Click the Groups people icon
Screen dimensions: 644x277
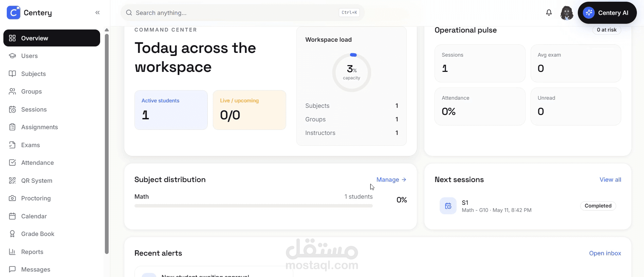click(12, 91)
